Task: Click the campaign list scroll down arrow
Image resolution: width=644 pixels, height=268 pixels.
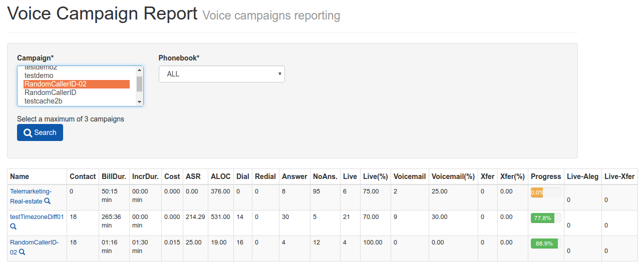Action: tap(139, 102)
